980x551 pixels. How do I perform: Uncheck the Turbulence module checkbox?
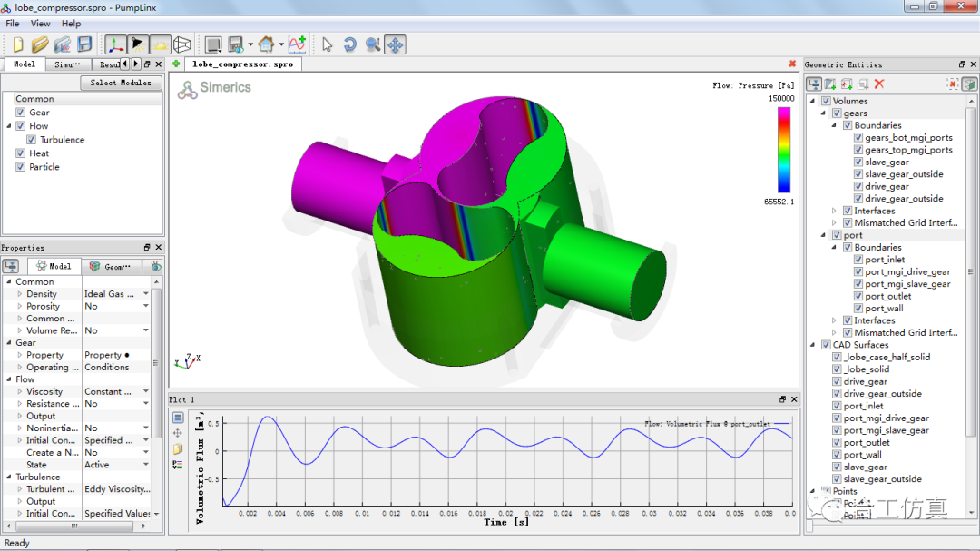point(31,140)
